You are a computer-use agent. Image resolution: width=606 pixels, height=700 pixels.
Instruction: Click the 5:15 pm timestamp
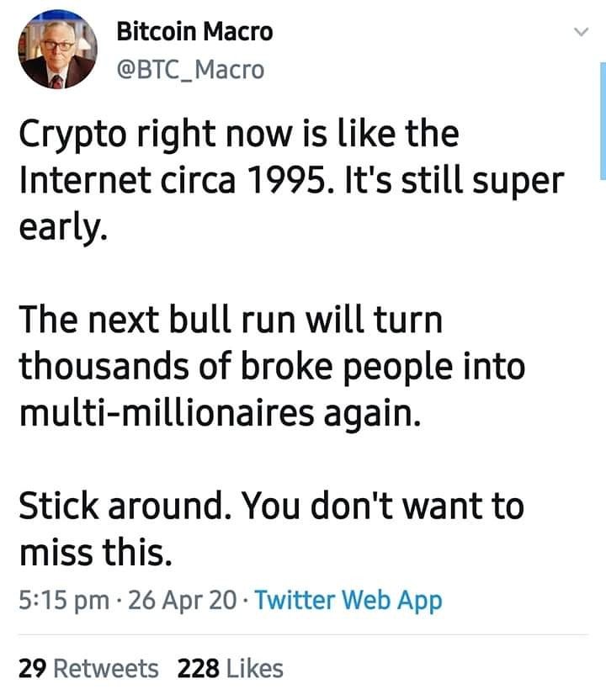[x=63, y=601]
